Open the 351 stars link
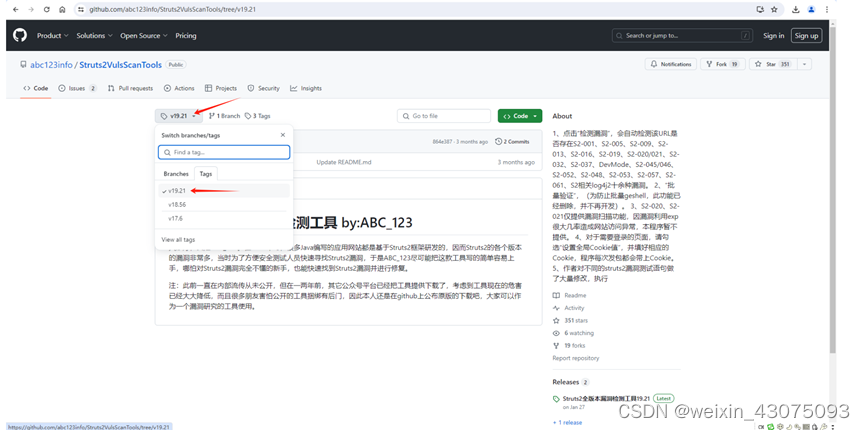This screenshot has height=430, width=865. click(570, 321)
